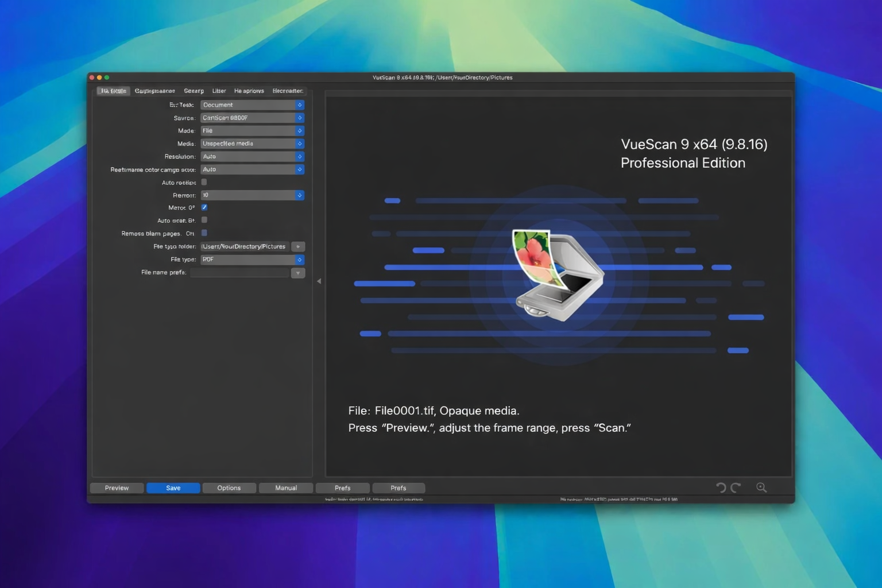This screenshot has width=882, height=588.
Task: Click the scanner logo image in preview area
Action: click(558, 274)
